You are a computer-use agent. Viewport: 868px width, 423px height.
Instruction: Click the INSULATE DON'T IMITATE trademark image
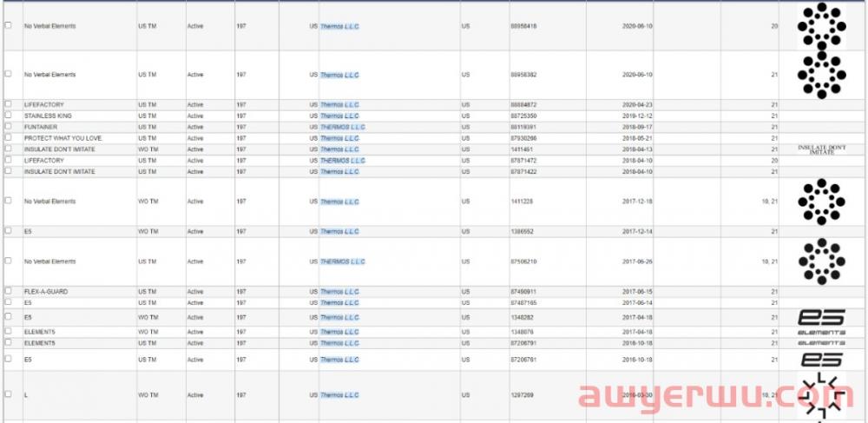click(x=820, y=149)
